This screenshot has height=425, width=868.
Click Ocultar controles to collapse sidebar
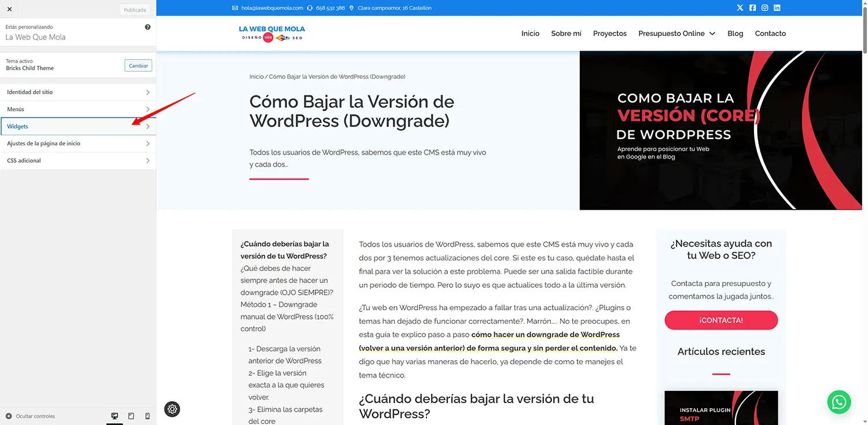[30, 416]
